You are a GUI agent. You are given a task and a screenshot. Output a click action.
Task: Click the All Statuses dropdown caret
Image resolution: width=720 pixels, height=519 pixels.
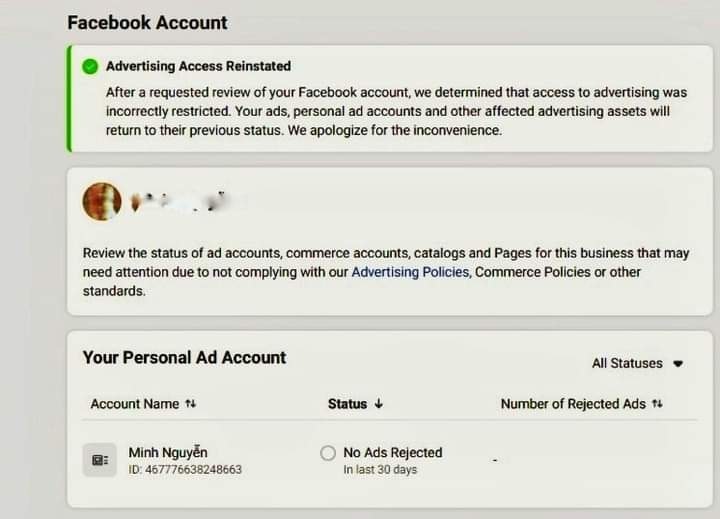point(678,364)
